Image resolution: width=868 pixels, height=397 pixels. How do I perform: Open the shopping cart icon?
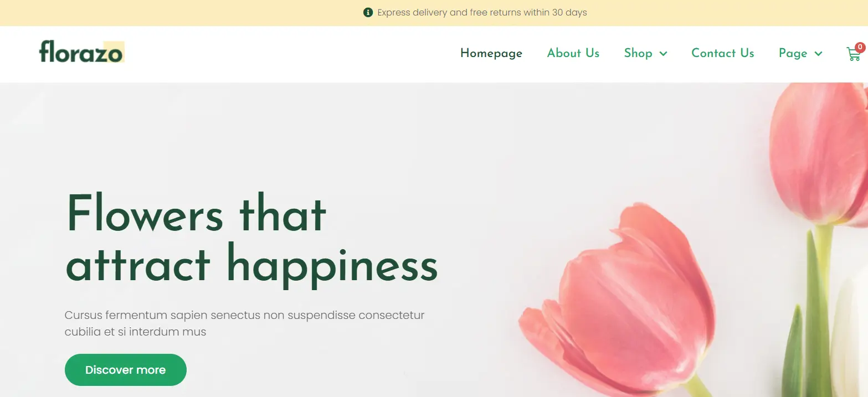tap(853, 54)
